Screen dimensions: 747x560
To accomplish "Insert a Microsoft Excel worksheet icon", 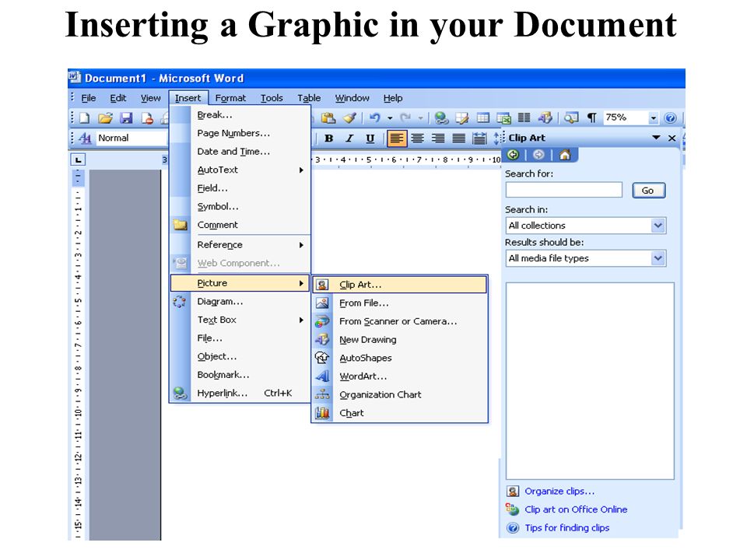I will 503,117.
